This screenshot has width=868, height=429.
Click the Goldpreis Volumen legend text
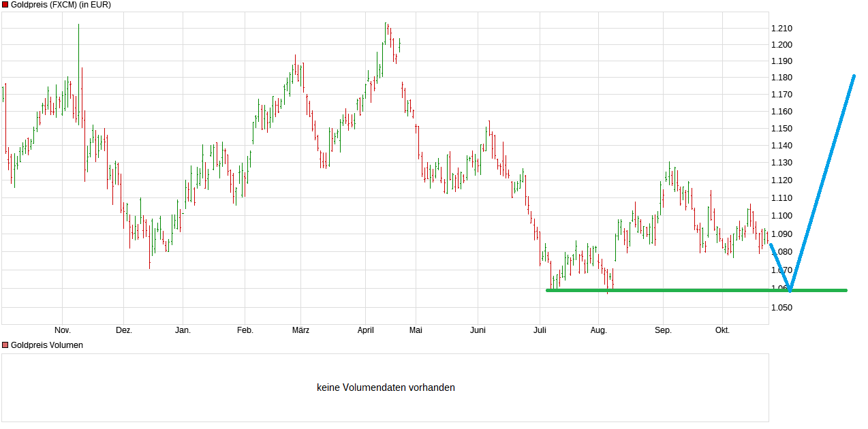pos(48,345)
